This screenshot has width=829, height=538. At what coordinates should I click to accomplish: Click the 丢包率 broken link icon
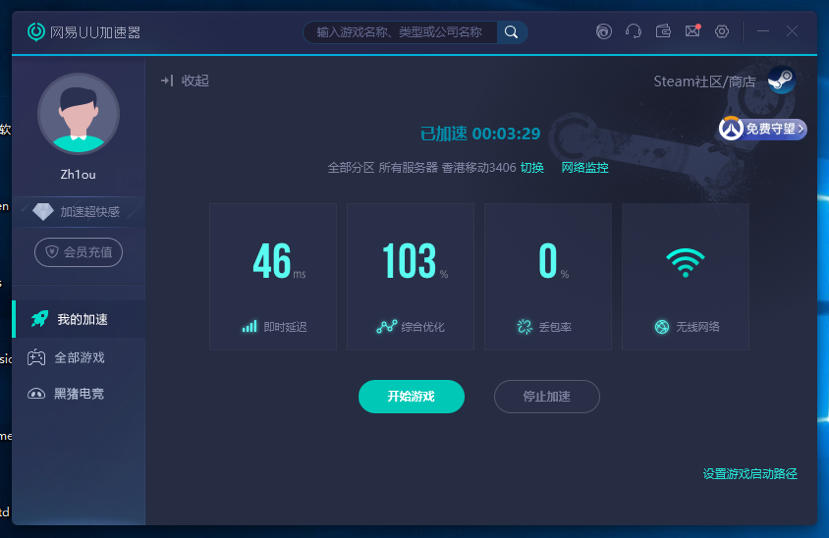[524, 327]
